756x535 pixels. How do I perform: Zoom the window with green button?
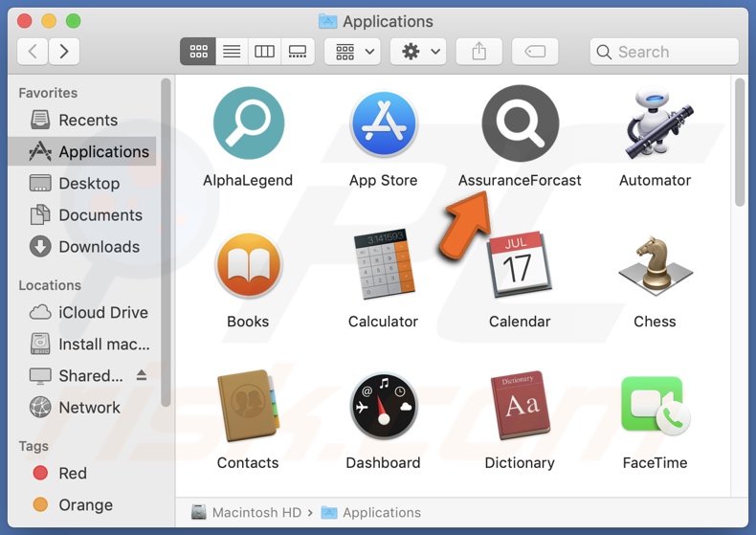[74, 21]
